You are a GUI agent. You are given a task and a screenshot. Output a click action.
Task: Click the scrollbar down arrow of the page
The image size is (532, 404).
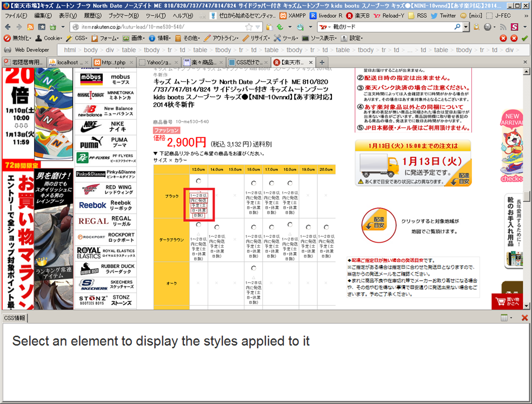pyautogui.click(x=526, y=306)
